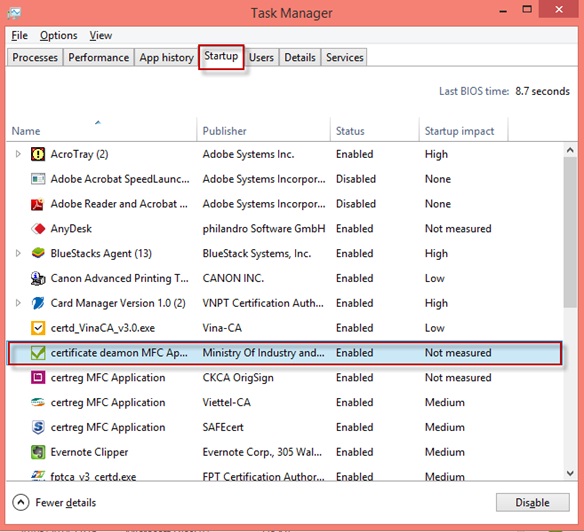The height and width of the screenshot is (532, 584).
Task: Click publisher CKCA OrigSign
Action: pos(238,378)
